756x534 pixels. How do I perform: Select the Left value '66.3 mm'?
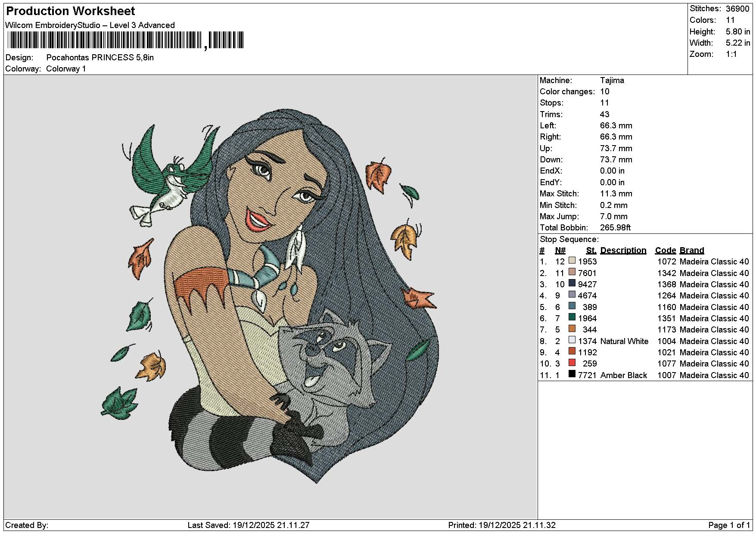coord(616,126)
